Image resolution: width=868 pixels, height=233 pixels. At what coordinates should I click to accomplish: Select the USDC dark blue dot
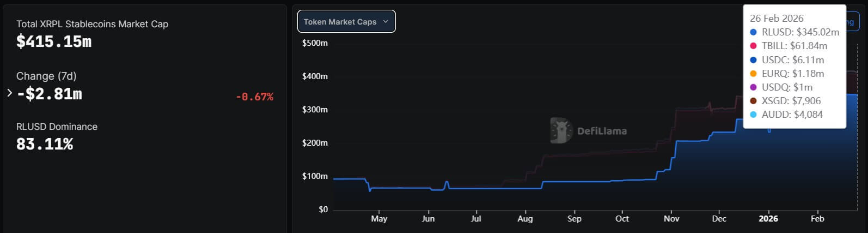pyautogui.click(x=753, y=60)
